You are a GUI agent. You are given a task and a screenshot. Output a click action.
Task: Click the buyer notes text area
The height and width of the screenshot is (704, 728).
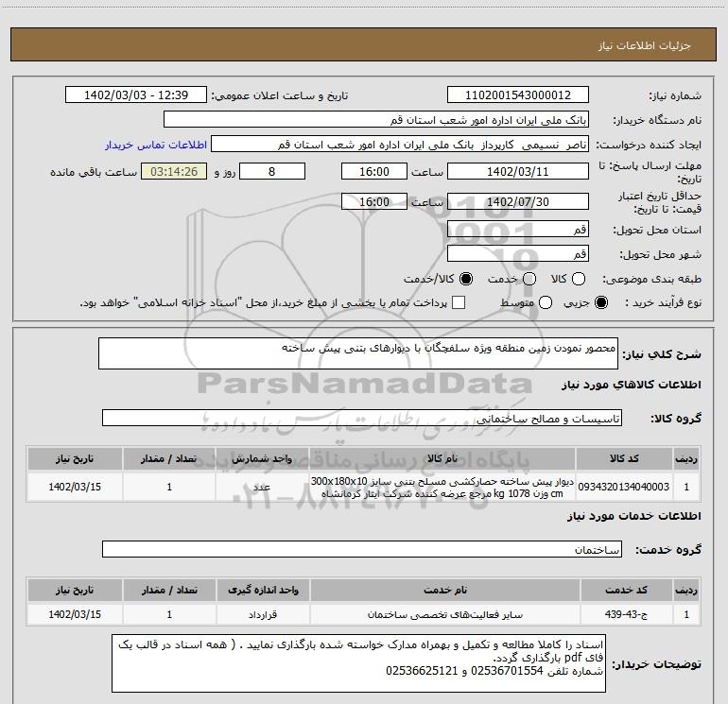point(359,663)
